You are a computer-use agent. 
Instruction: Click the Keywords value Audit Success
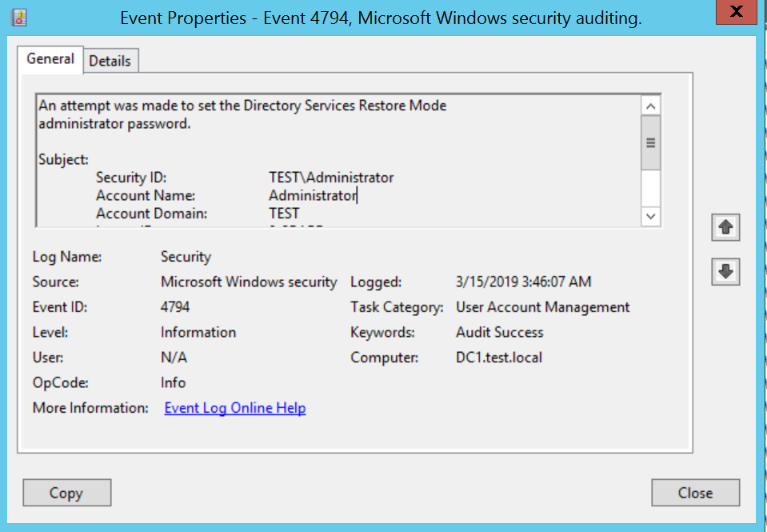click(x=500, y=332)
